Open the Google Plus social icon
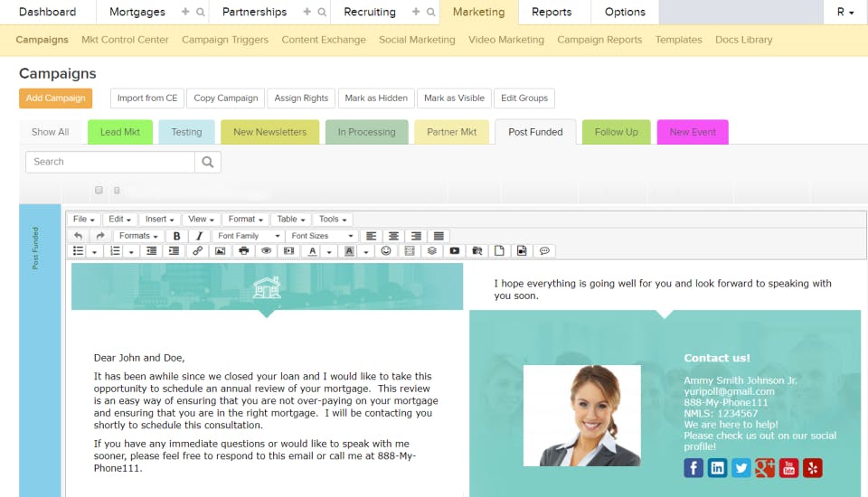This screenshot has width=868, height=497. click(x=765, y=468)
